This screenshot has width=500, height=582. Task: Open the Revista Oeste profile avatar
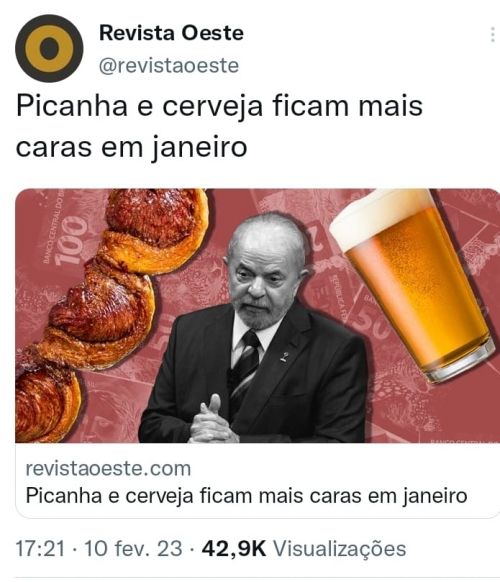click(x=49, y=48)
